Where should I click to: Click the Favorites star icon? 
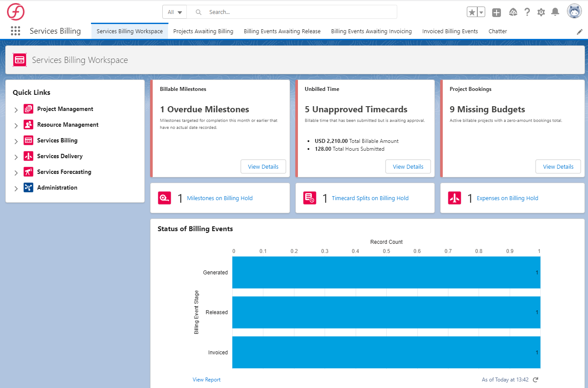point(472,12)
